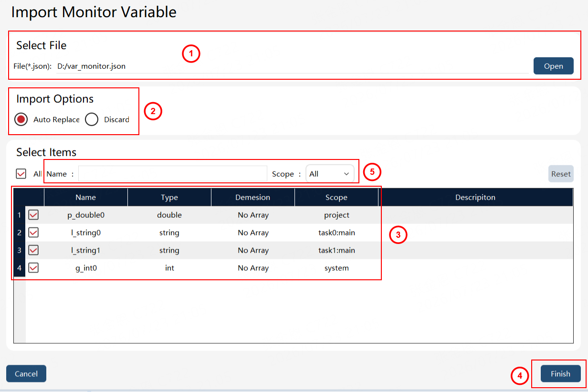Click No Array cell in p_double0 row
This screenshot has height=392, width=588.
253,215
